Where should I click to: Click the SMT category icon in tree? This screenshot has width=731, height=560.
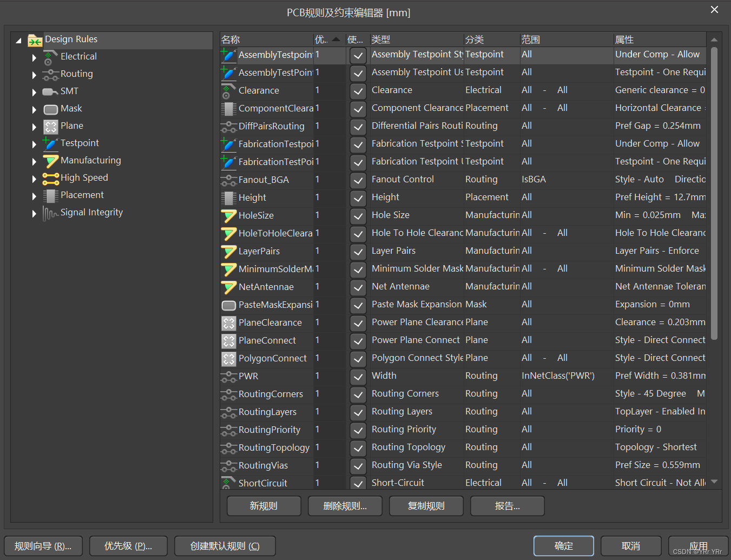click(x=50, y=92)
